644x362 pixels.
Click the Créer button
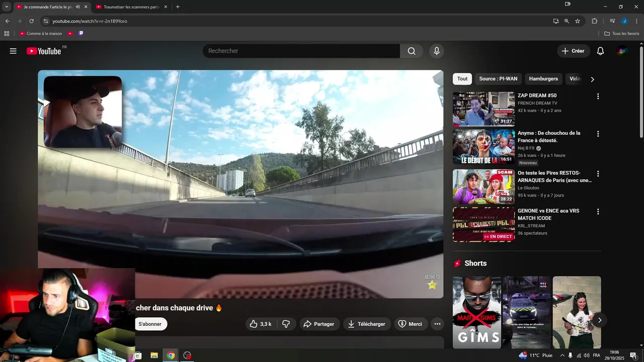click(x=573, y=51)
